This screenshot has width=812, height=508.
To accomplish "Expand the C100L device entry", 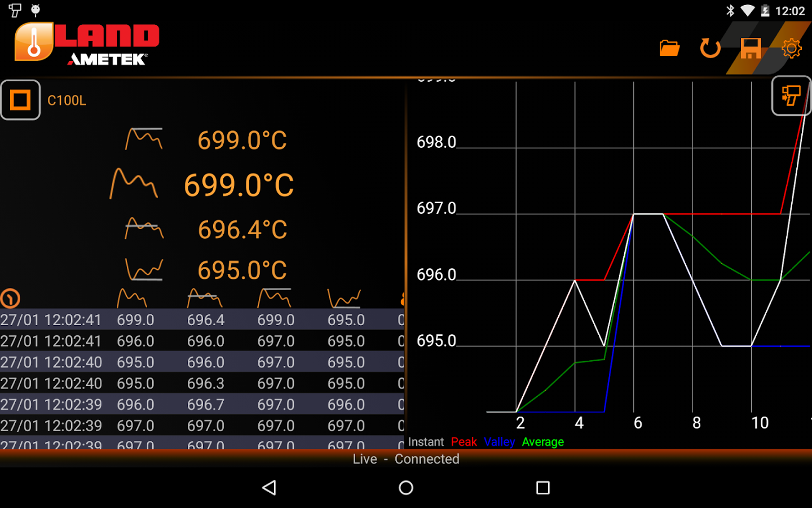I will 67,100.
